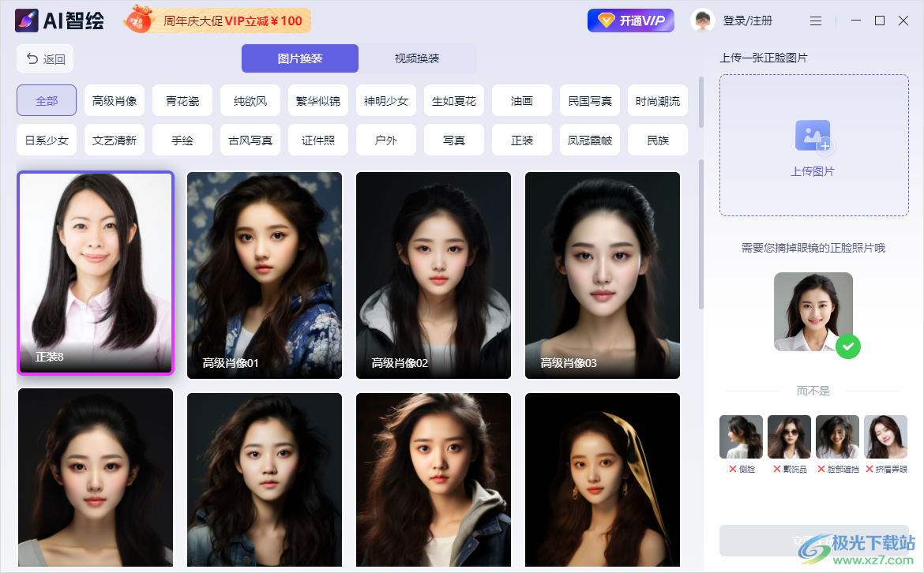Switch to the 视频换装 tab
This screenshot has height=573, width=924.
pyautogui.click(x=417, y=58)
